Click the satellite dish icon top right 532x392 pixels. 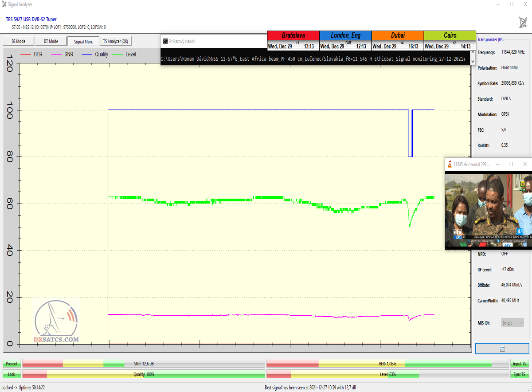point(522,22)
